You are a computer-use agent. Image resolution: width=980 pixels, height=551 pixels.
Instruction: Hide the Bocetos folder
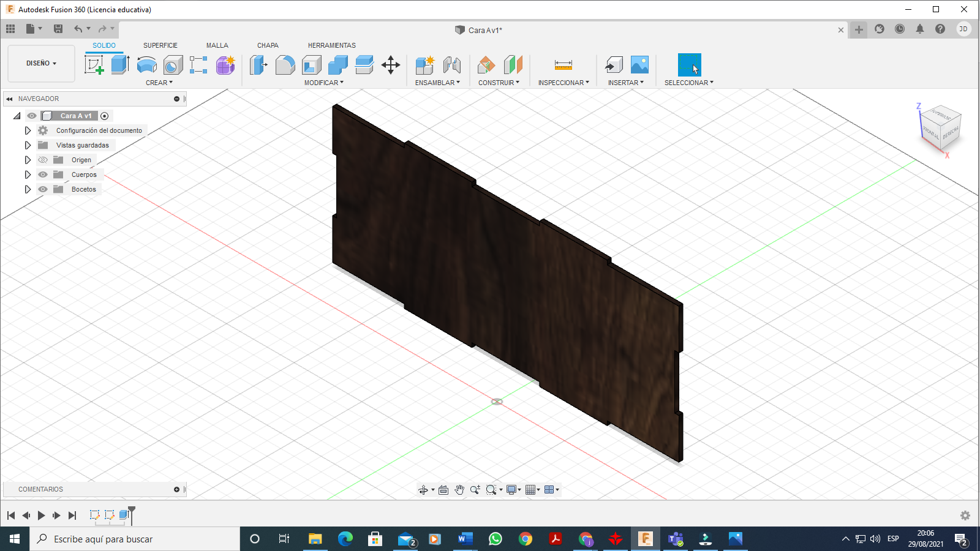pyautogui.click(x=43, y=189)
